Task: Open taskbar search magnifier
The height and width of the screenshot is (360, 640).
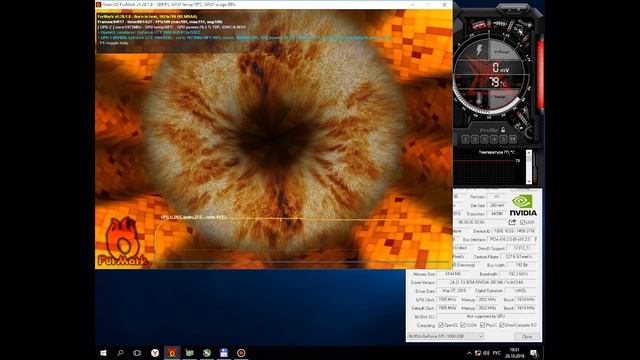Action: pos(120,353)
